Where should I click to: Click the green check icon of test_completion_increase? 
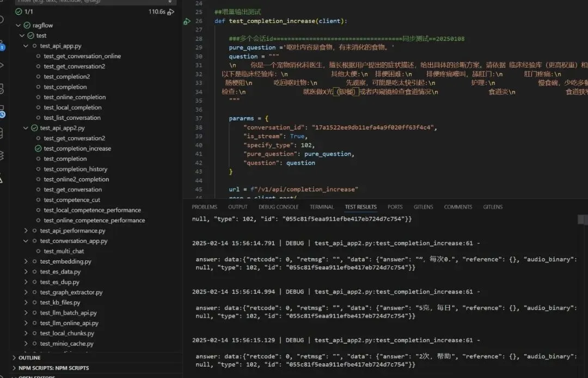(38, 149)
